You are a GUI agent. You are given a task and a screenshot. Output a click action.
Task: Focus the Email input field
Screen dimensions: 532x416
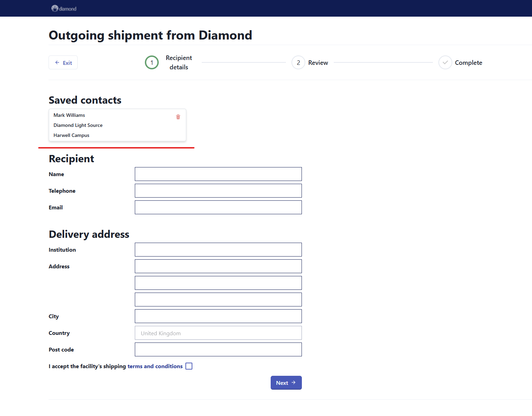point(218,207)
